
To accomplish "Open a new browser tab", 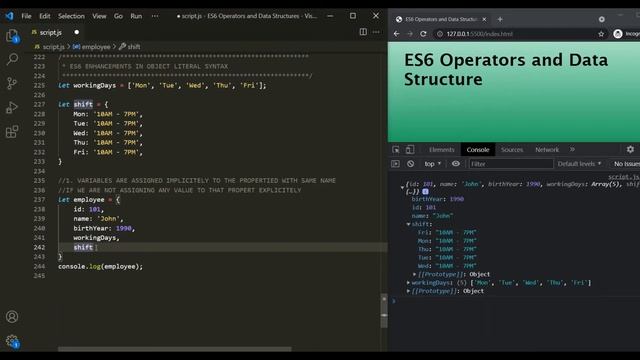I will 500,19.
